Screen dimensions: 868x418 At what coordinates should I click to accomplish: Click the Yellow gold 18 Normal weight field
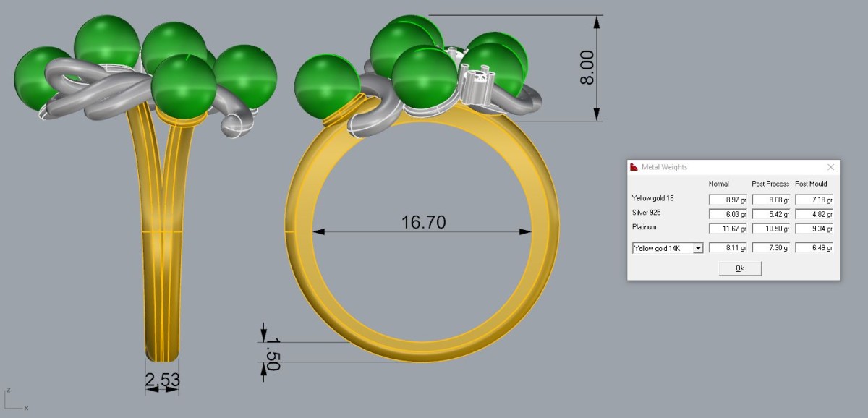(727, 200)
